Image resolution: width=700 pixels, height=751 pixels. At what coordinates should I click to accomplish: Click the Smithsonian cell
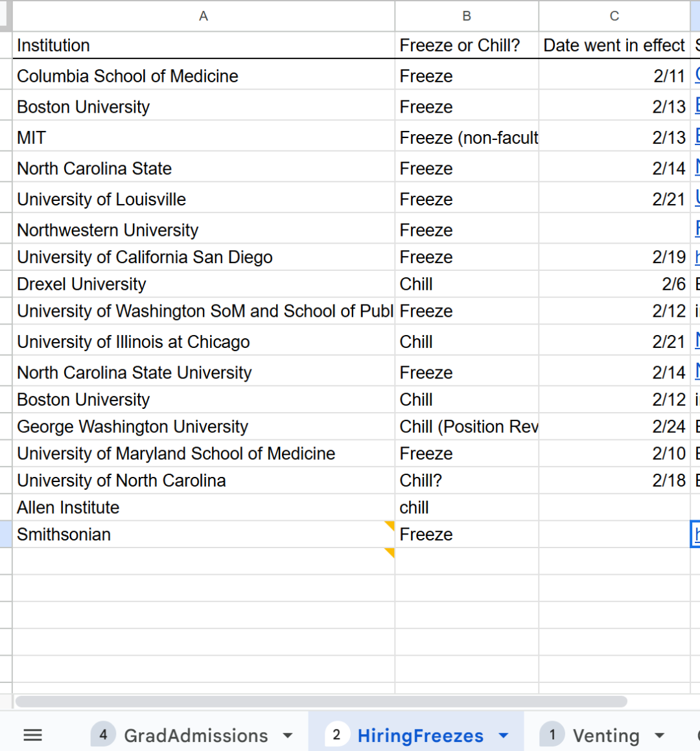point(204,534)
